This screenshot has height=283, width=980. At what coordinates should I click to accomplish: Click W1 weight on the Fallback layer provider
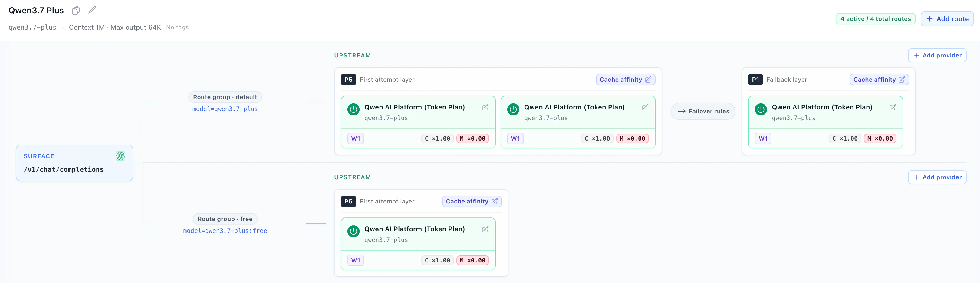pos(763,139)
